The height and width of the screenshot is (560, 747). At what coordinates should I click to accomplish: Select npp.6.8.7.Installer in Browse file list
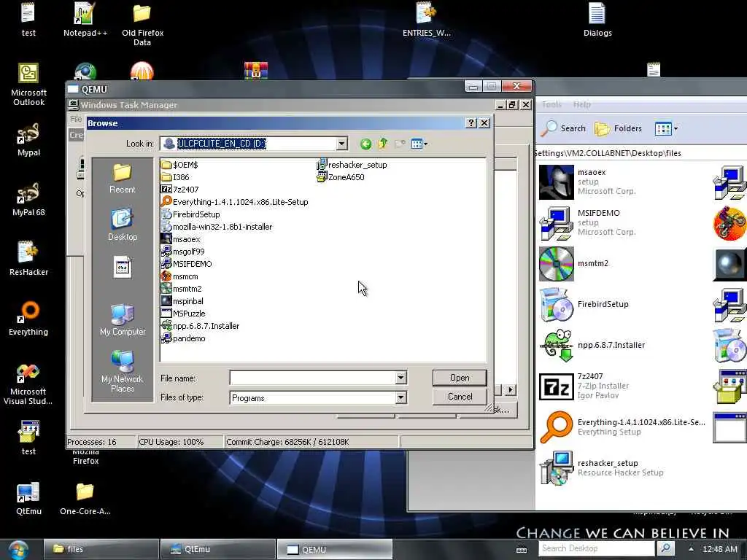[x=200, y=326]
